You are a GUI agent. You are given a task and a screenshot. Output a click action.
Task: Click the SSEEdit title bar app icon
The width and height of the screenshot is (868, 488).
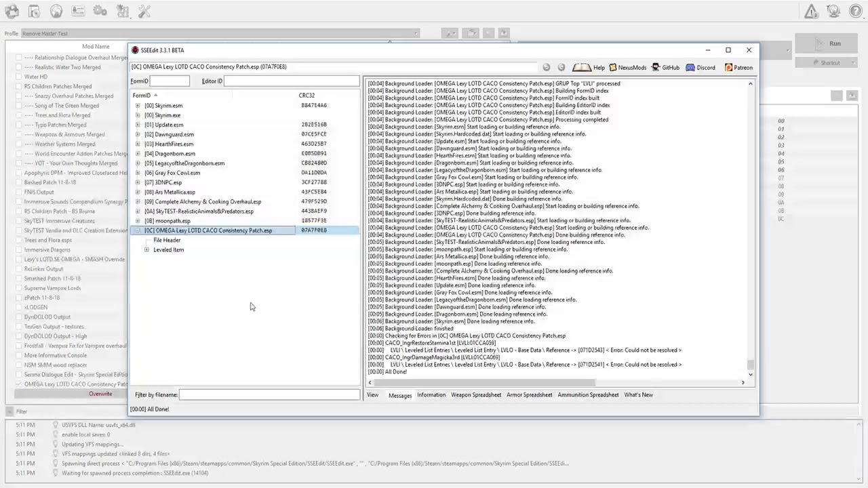(136, 50)
